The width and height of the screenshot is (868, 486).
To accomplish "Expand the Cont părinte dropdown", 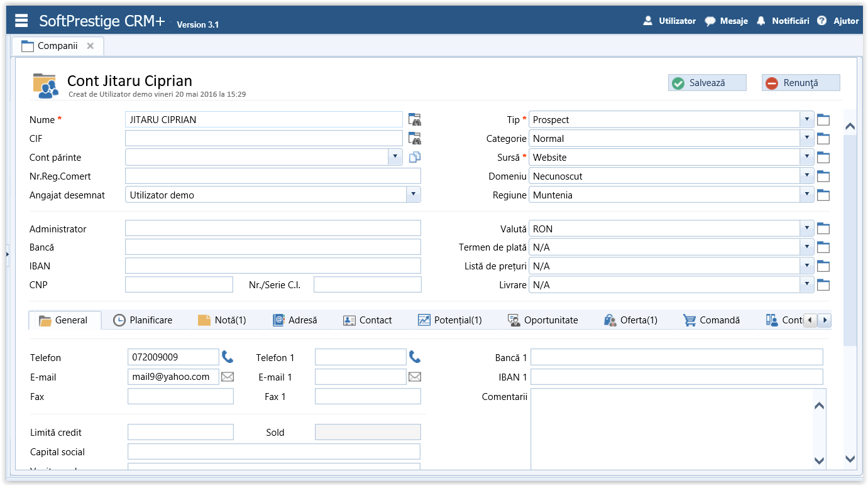I will [x=395, y=157].
